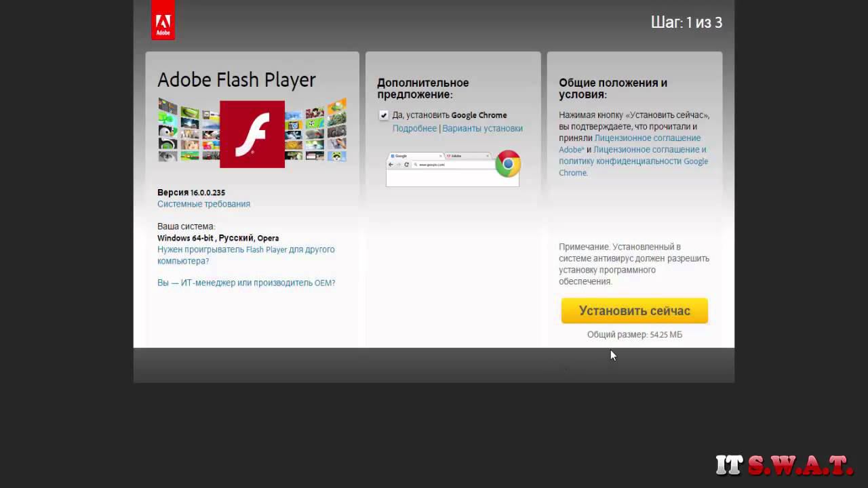The image size is (868, 488).
Task: Open the Подробнее link
Action: click(414, 128)
